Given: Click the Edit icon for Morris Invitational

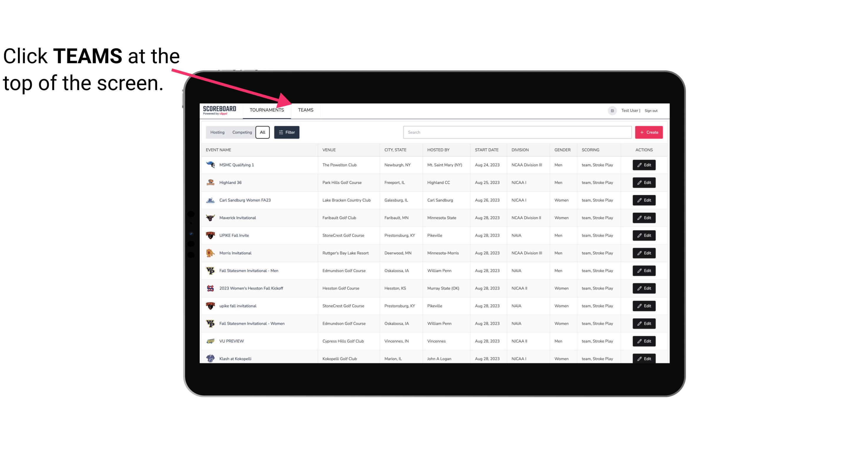Looking at the screenshot, I should (644, 252).
